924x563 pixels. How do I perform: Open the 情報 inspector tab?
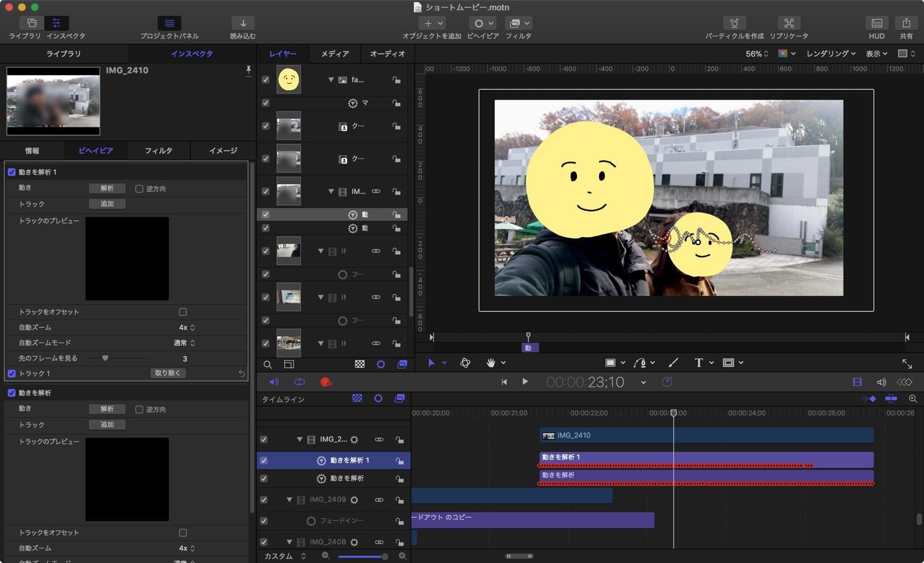click(x=32, y=151)
